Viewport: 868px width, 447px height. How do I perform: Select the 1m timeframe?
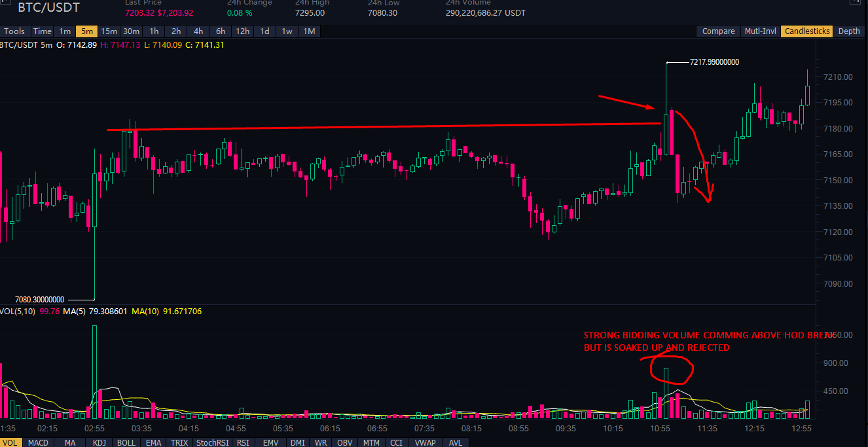click(x=65, y=31)
